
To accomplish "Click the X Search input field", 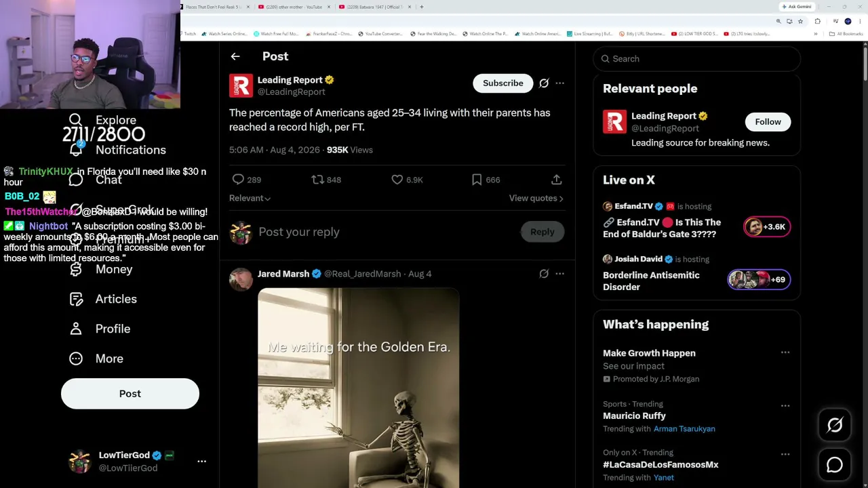I will (x=697, y=59).
